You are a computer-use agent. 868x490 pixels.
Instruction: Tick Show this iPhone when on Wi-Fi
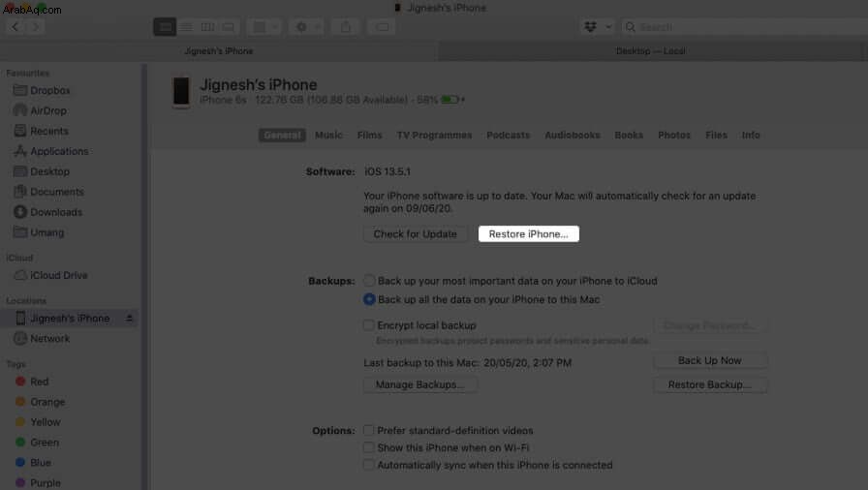[369, 447]
